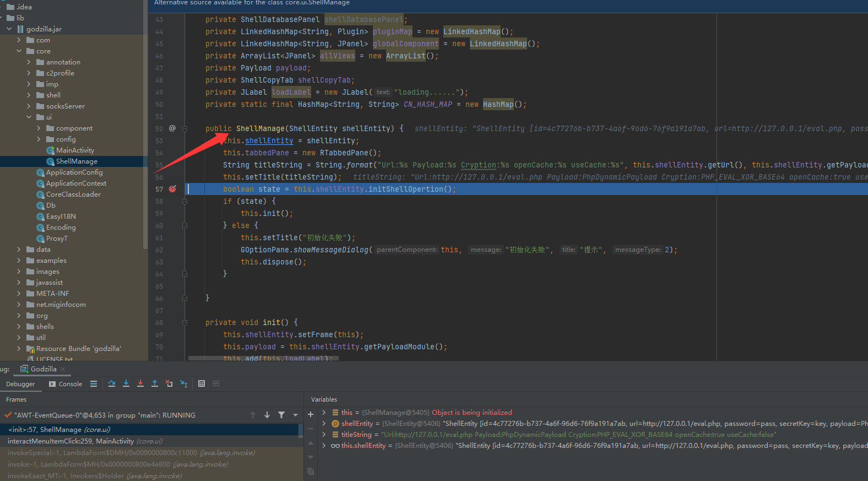Open the Evaluate Expression calculator icon

(x=202, y=383)
